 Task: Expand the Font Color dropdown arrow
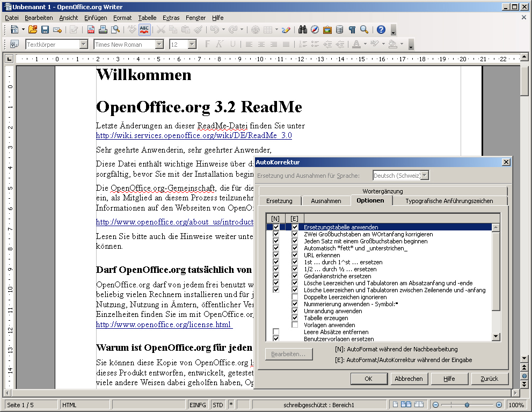coord(365,44)
